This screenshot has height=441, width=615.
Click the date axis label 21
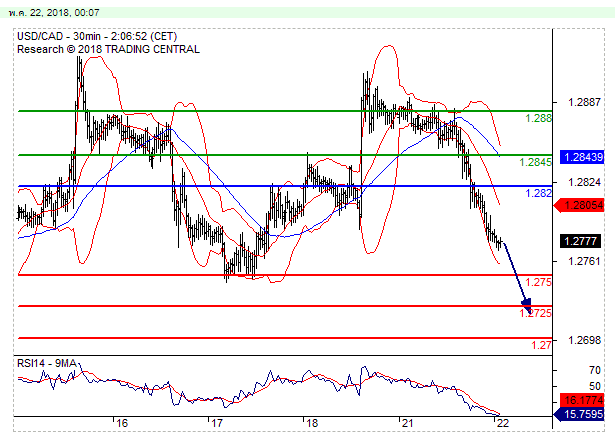(408, 423)
